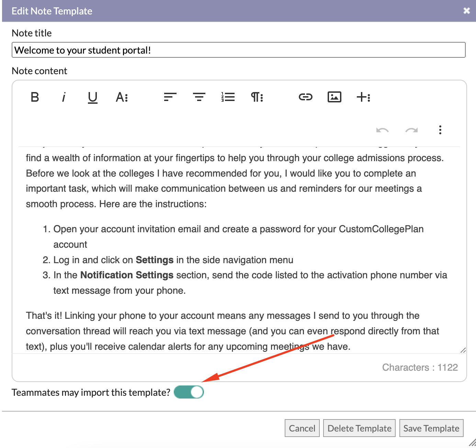Image resolution: width=476 pixels, height=448 pixels.
Task: Insert an image into the note
Action: (335, 97)
